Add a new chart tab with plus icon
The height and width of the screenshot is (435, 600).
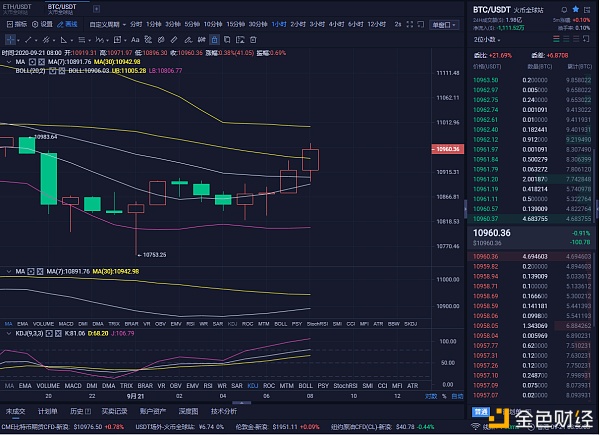point(96,9)
